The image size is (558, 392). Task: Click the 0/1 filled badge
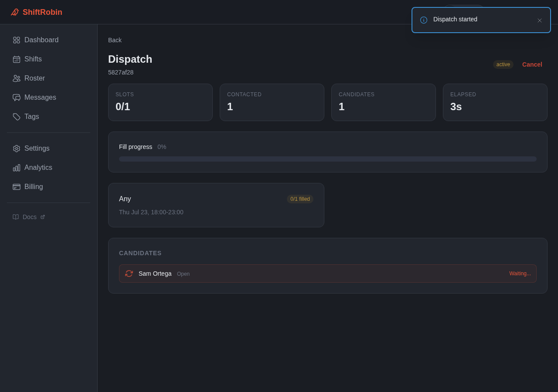coord(300,199)
